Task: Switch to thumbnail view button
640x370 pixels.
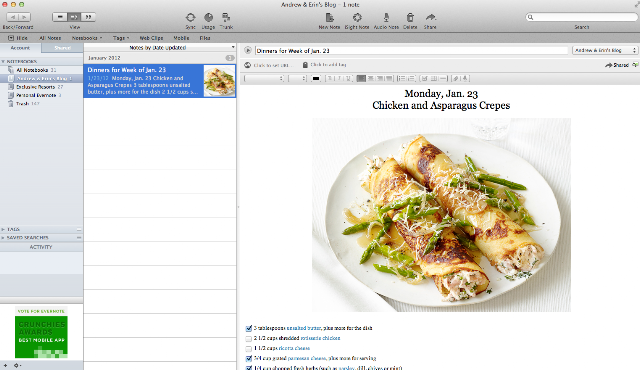Action: (x=88, y=17)
